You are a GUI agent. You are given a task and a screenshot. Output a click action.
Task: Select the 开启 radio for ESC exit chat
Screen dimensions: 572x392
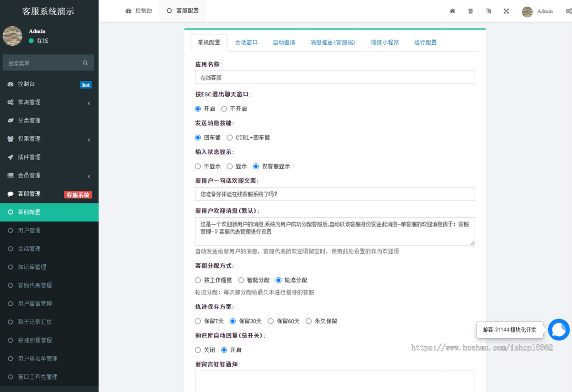(x=198, y=109)
